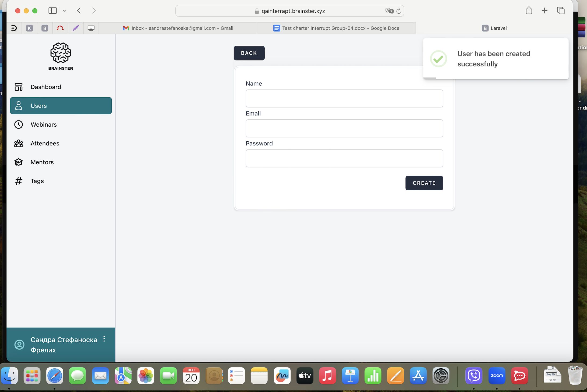
Task: Click into the Email input field
Action: click(344, 128)
